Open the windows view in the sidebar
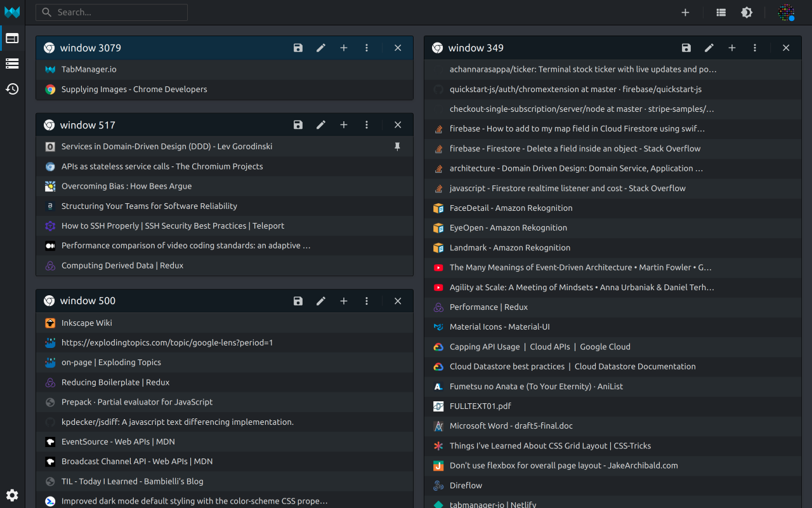The image size is (812, 508). [x=13, y=38]
